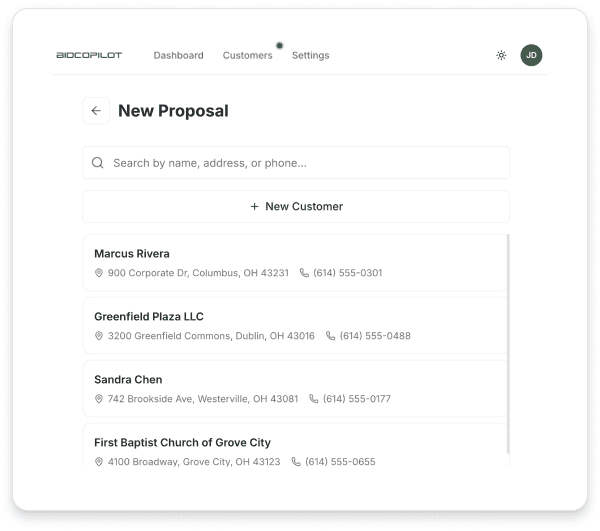Click Marcus Rivera's location pin icon
The width and height of the screenshot is (600, 531).
99,273
